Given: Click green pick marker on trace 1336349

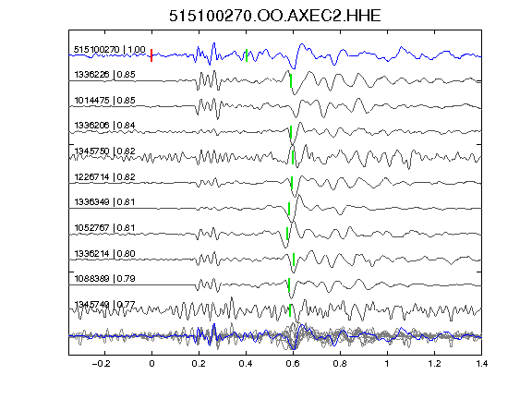Looking at the screenshot, I should coord(289,209).
